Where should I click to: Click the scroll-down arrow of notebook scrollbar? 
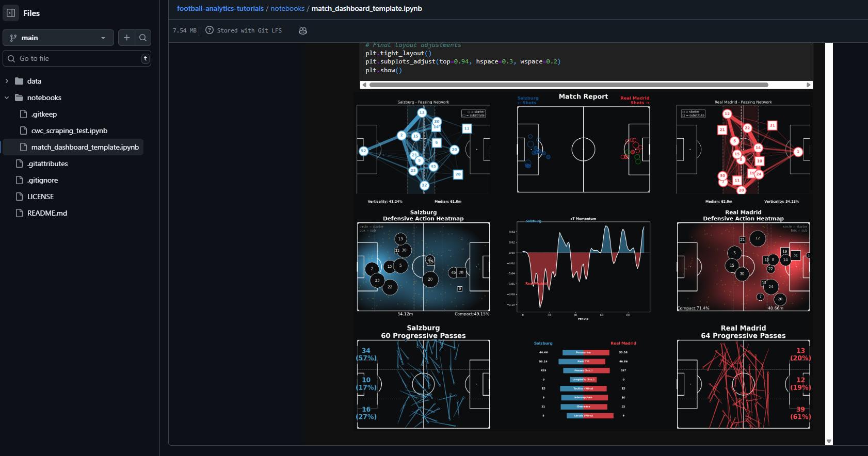pyautogui.click(x=829, y=442)
